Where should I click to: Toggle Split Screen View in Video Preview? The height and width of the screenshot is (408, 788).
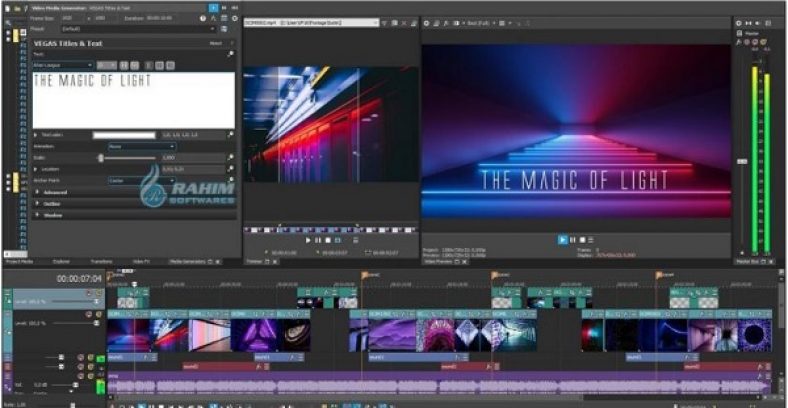pos(456,23)
